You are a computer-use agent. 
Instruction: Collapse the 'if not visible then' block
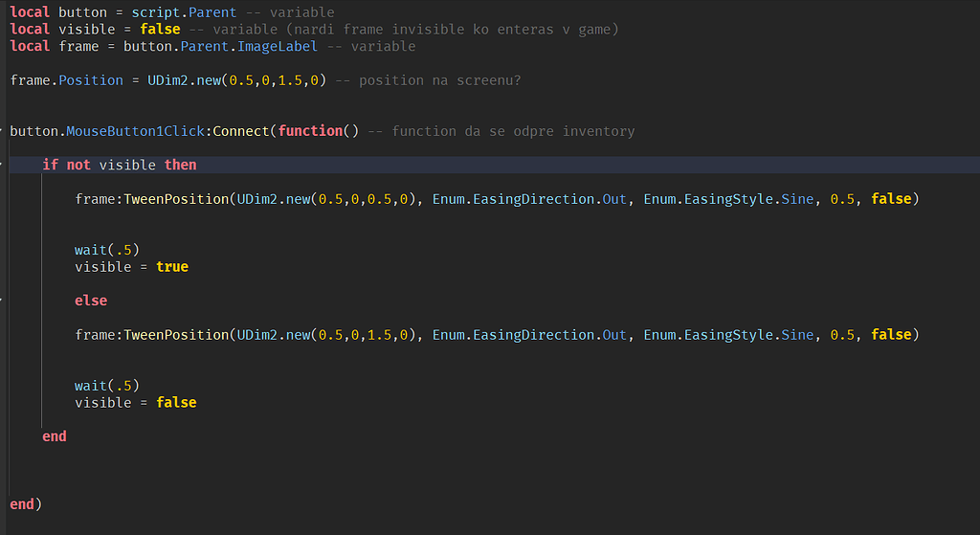click(1, 165)
